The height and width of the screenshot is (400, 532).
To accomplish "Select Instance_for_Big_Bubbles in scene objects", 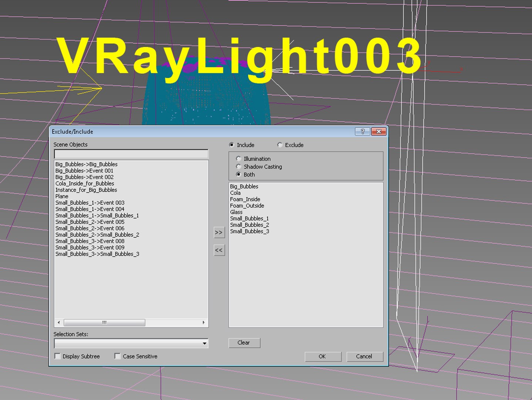I will point(86,190).
